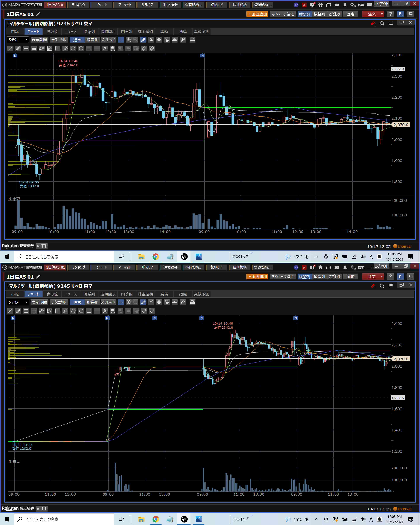The width and height of the screenshot is (420, 525).
Task: Select trend line tool in top chart
Action: point(10,48)
